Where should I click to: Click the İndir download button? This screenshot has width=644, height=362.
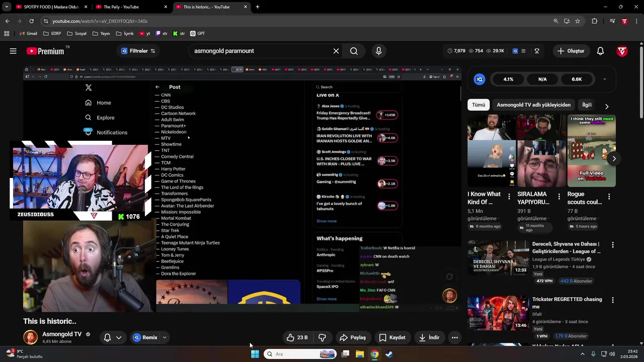[429, 337]
